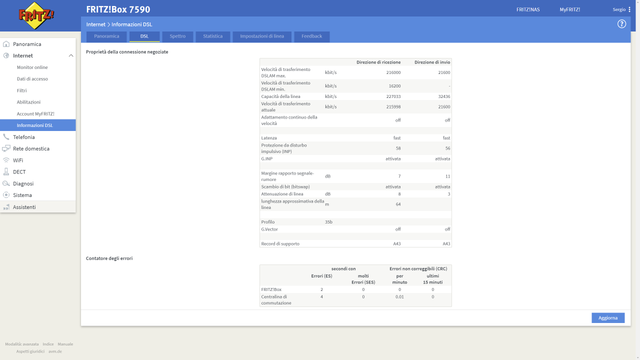
Task: Click the Telefonia phone icon
Action: 6,137
